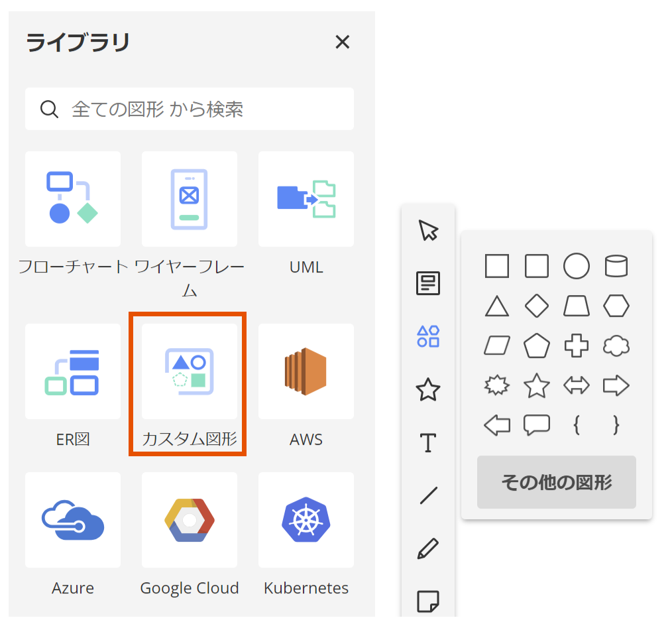
Task: Open the カスタム図形 library
Action: click(190, 371)
